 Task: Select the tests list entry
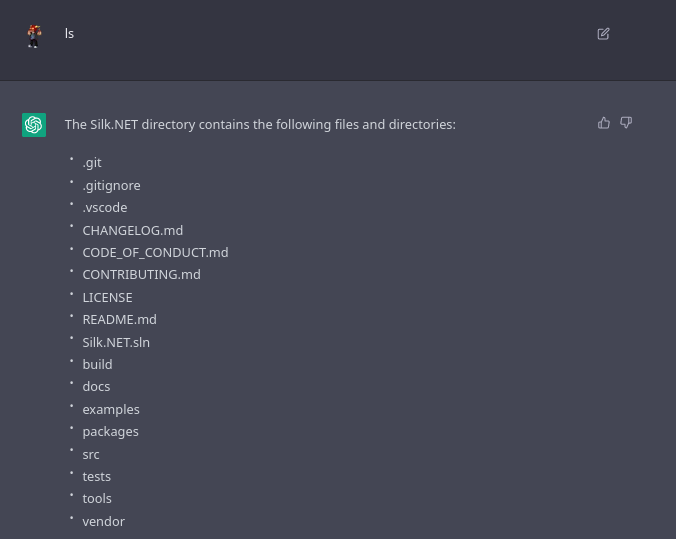[x=96, y=476]
